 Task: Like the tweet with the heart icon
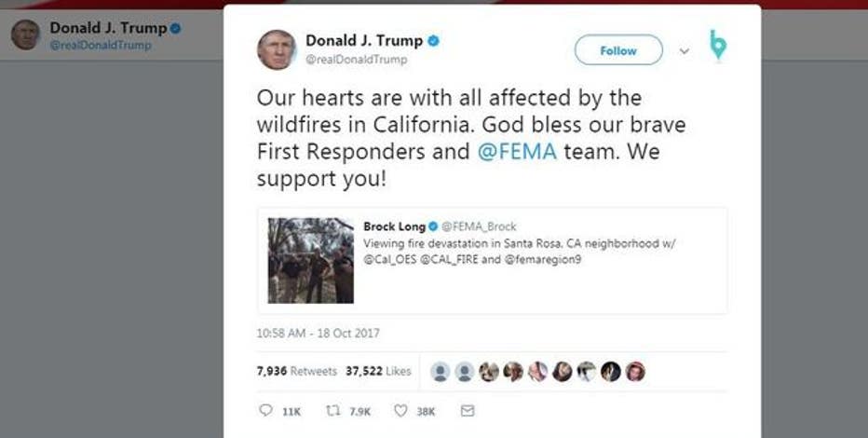400,411
